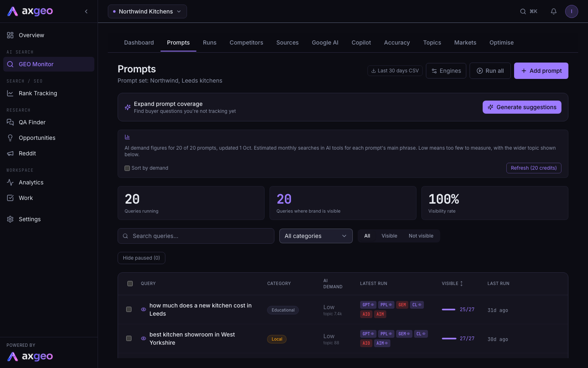The width and height of the screenshot is (588, 368).
Task: Click the 25/27 visibility progress bar
Action: pos(448,310)
